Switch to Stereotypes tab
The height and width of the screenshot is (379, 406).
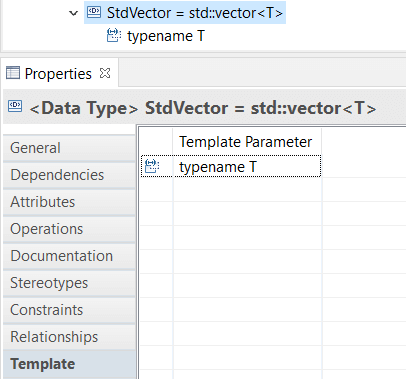69,283
